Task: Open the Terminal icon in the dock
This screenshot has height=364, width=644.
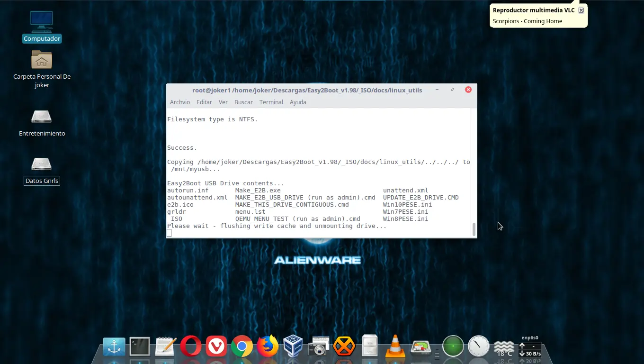Action: (x=140, y=347)
